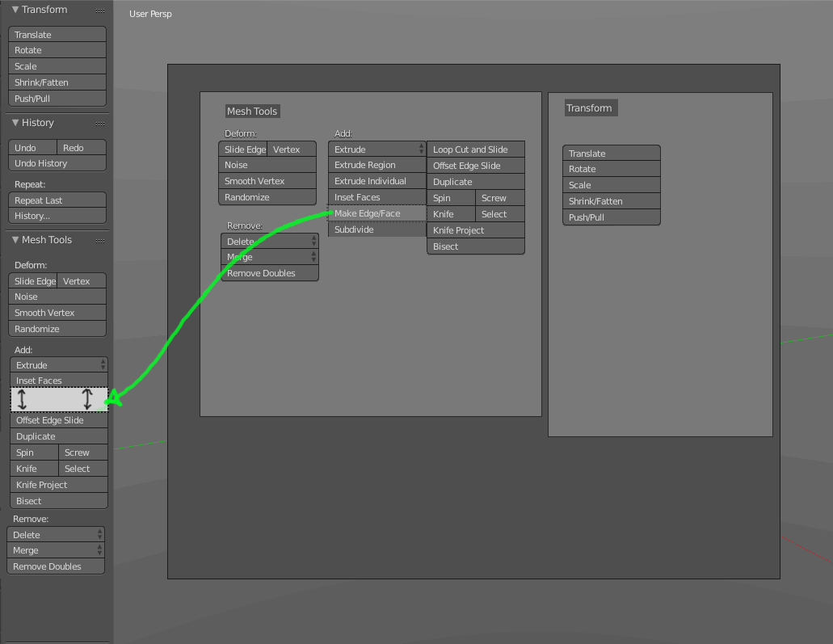Click Bisect in the mockup panel
Viewport: 833px width, 644px height.
pos(476,246)
